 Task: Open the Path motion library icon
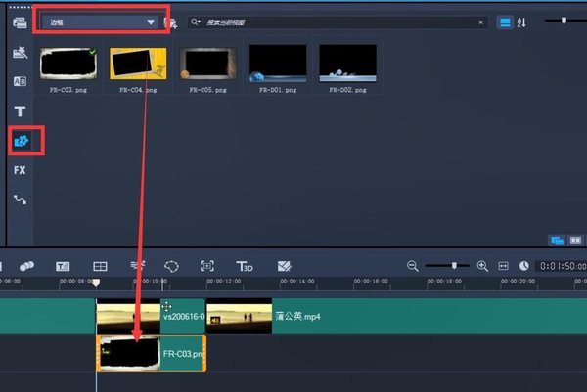20,199
